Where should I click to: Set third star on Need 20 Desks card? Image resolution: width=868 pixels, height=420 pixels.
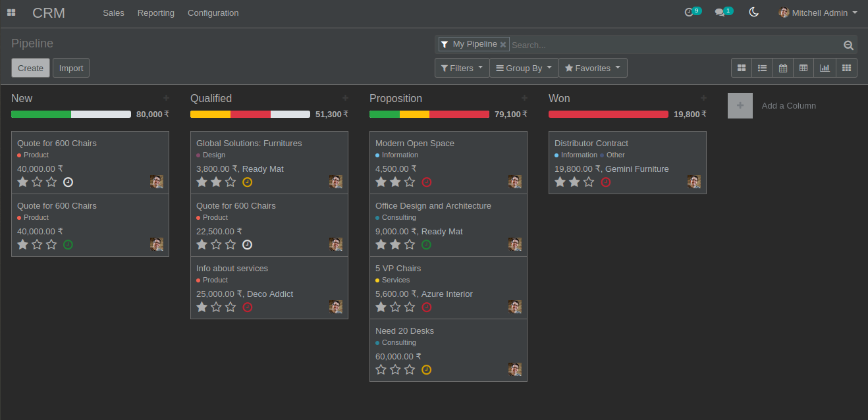[410, 369]
